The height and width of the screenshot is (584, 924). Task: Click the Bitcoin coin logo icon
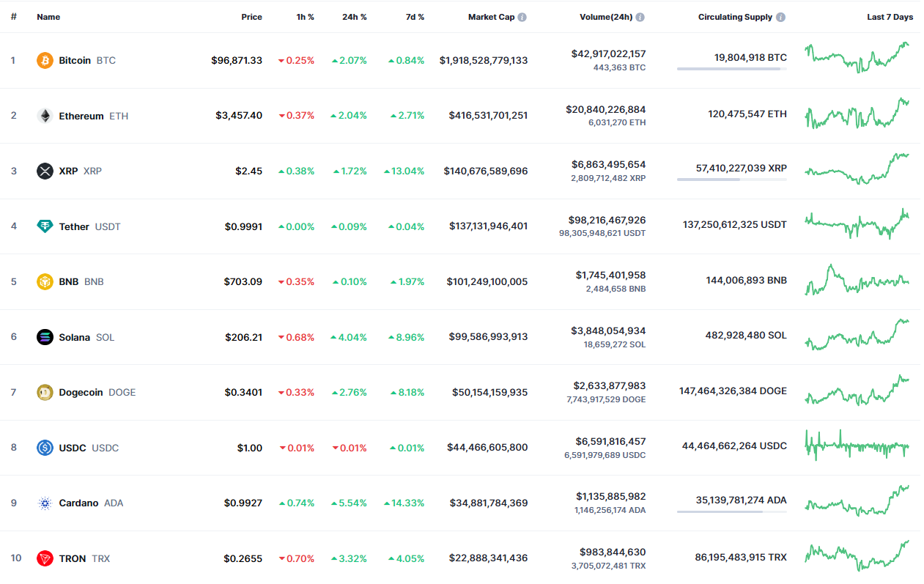tap(45, 60)
